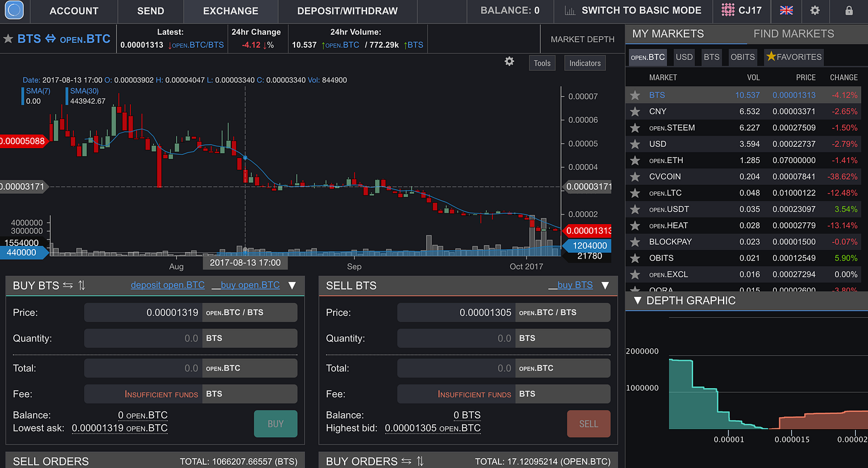Star the BLOCKPAY market row

click(635, 242)
